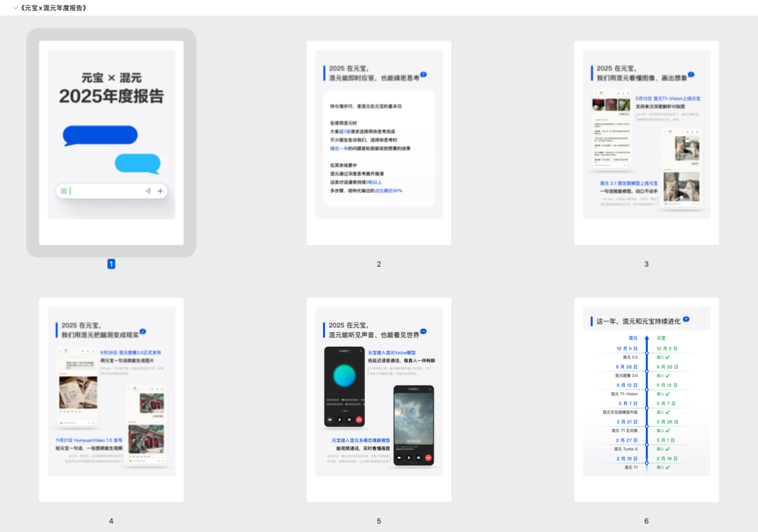The image size is (758, 532).
Task: Select the light blue chat bubble on page 1
Action: pos(138,163)
